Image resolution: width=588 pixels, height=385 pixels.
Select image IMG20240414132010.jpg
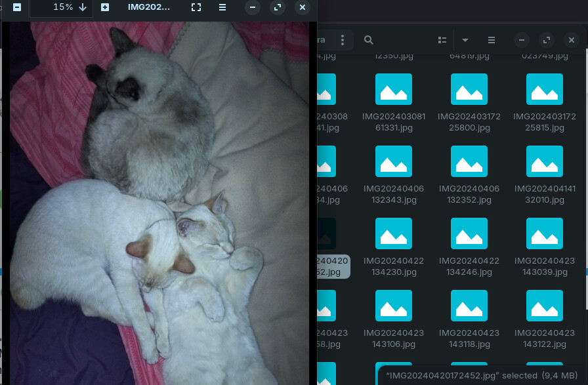pyautogui.click(x=545, y=175)
